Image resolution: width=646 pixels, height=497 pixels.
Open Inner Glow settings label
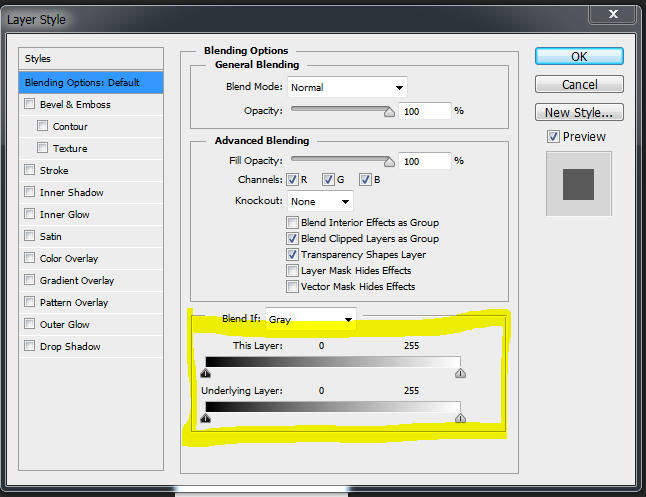pos(65,214)
